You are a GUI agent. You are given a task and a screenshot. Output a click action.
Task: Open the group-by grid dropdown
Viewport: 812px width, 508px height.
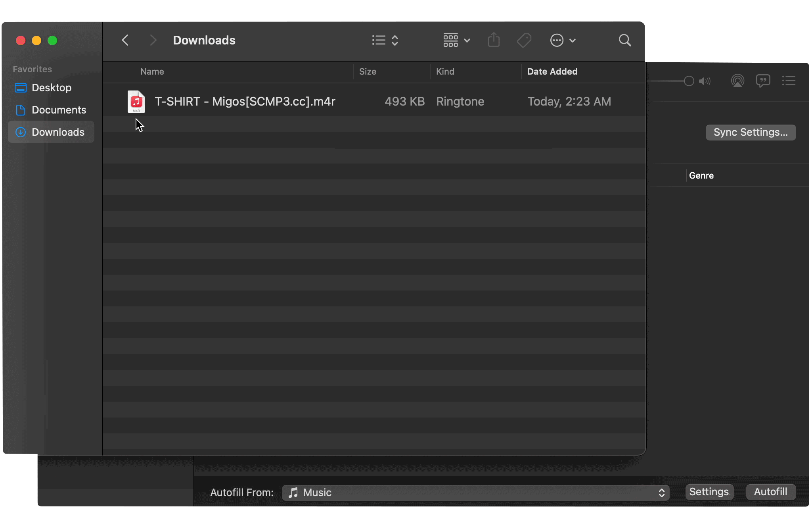pyautogui.click(x=456, y=40)
